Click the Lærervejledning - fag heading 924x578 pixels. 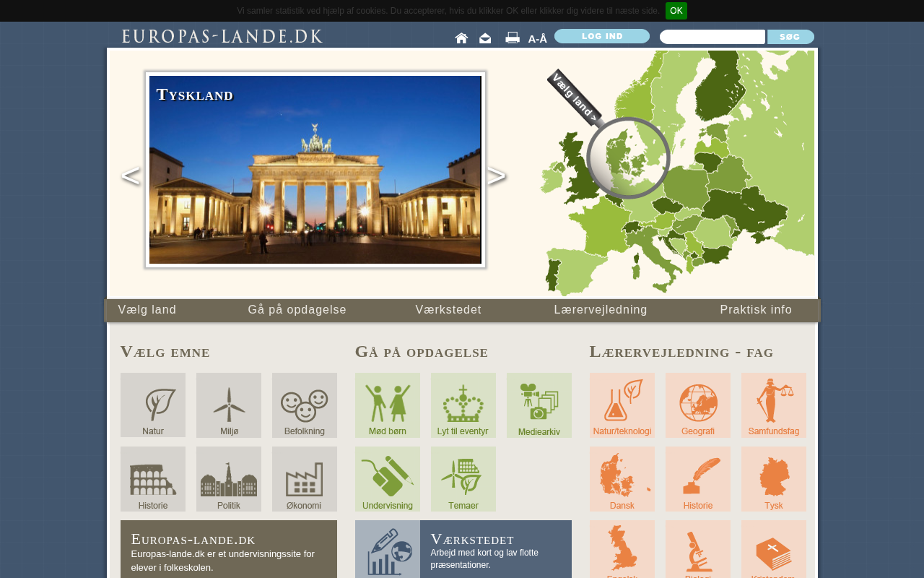681,352
